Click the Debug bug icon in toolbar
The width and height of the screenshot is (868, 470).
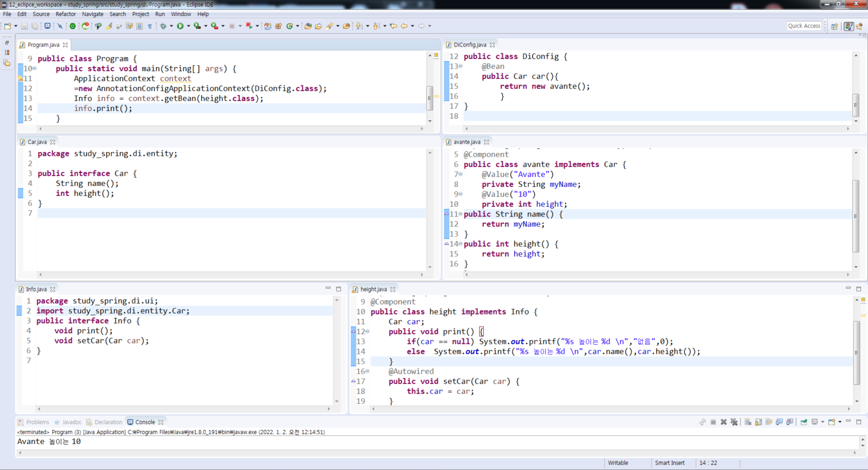[x=163, y=26]
